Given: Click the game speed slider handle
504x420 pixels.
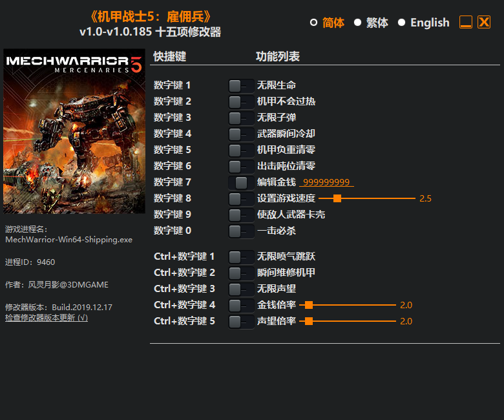Looking at the screenshot, I should click(x=337, y=198).
